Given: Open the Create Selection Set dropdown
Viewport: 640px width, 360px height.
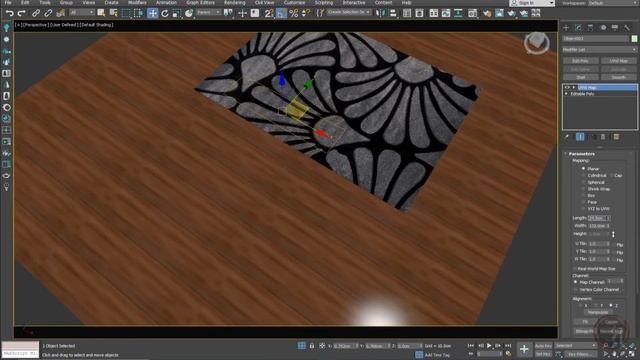Looking at the screenshot, I should (x=349, y=13).
